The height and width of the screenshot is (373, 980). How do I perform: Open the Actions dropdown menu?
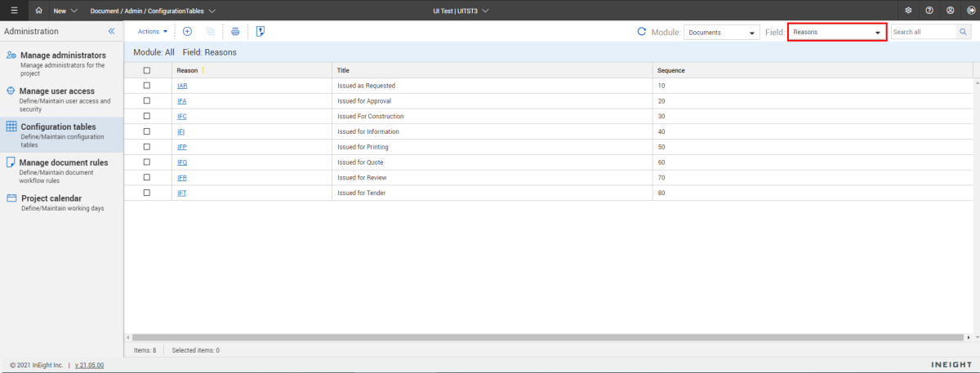(152, 32)
